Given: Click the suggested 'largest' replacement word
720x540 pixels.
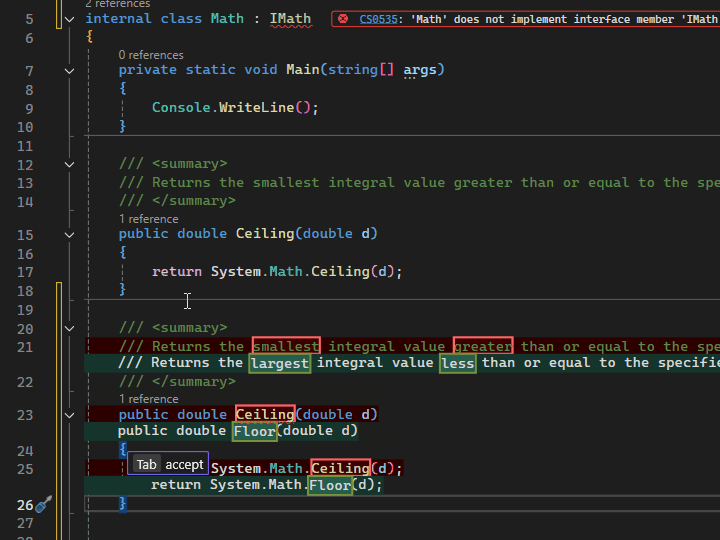Looking at the screenshot, I should tap(280, 363).
